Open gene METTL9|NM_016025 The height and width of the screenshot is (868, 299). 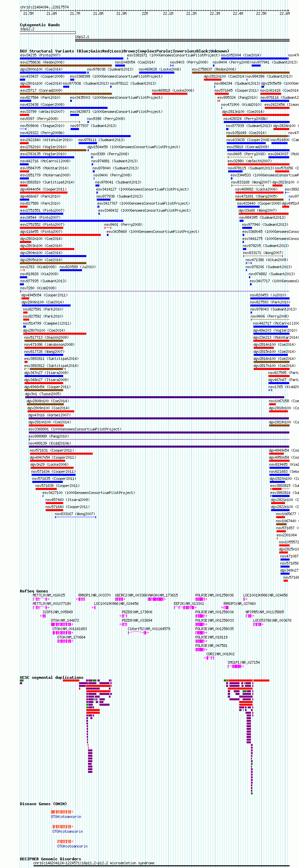(49, 596)
